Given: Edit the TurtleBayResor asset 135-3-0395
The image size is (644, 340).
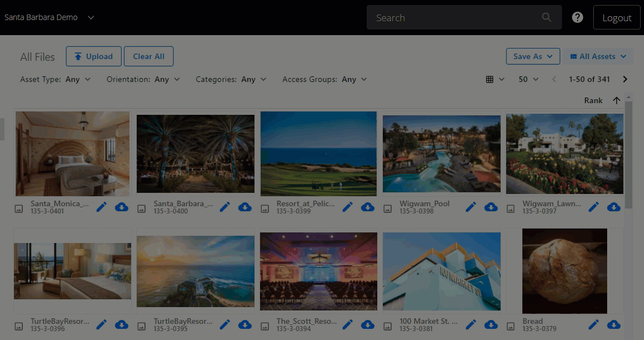Looking at the screenshot, I should [x=225, y=325].
